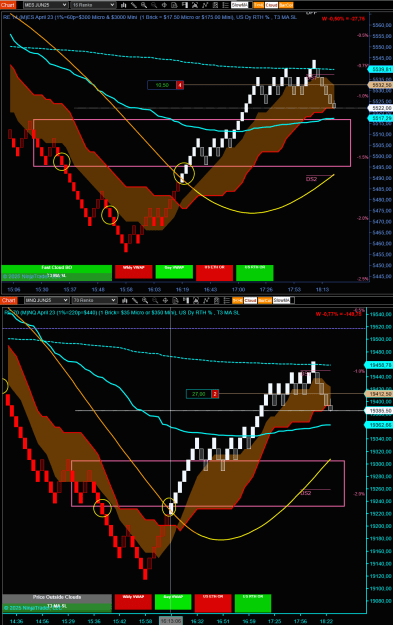393x625 pixels.
Task: Open drawing tools pencil in MNQ chart toolbar
Action: (134, 300)
